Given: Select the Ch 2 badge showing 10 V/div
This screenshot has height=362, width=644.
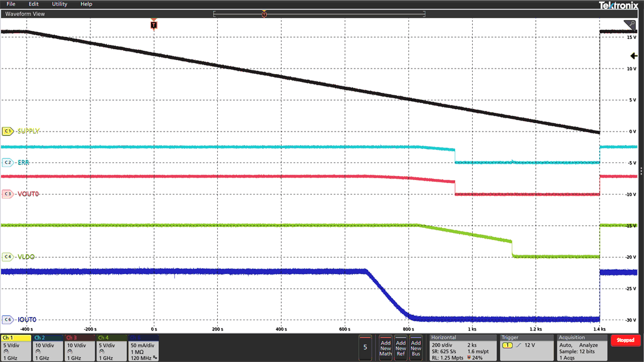Looking at the screenshot, I should pyautogui.click(x=47, y=347).
